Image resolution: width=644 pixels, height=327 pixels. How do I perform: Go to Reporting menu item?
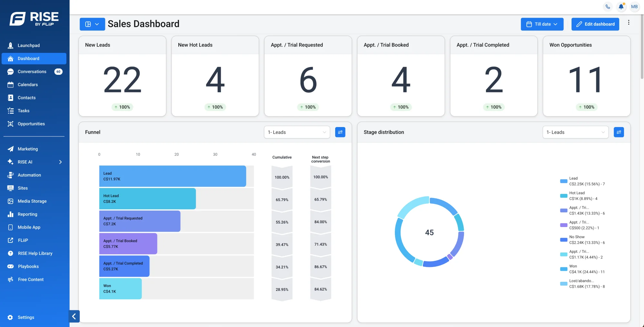pos(34,214)
